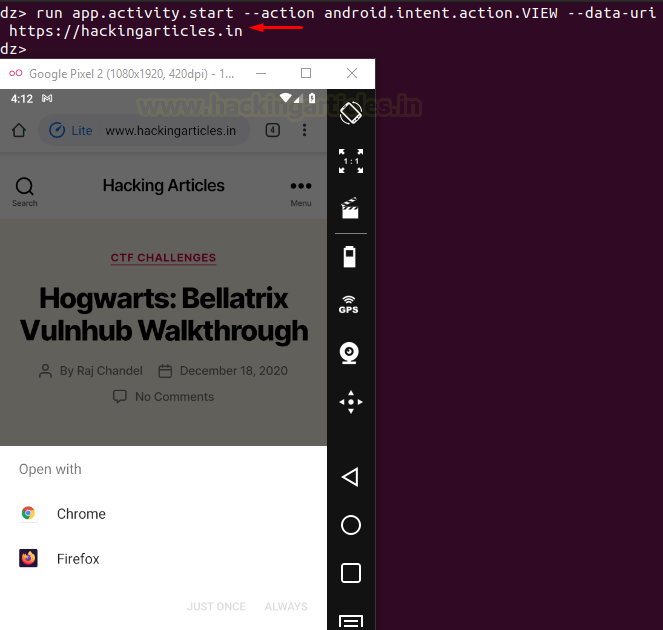Open the site Menu with three dots
The image size is (663, 630).
coord(301,194)
